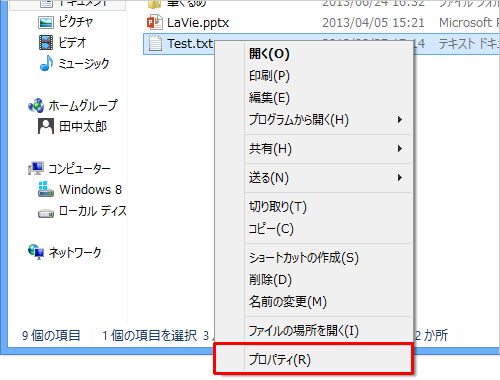
Task: Expand the arrow beside 送る(N)
Action: point(400,178)
